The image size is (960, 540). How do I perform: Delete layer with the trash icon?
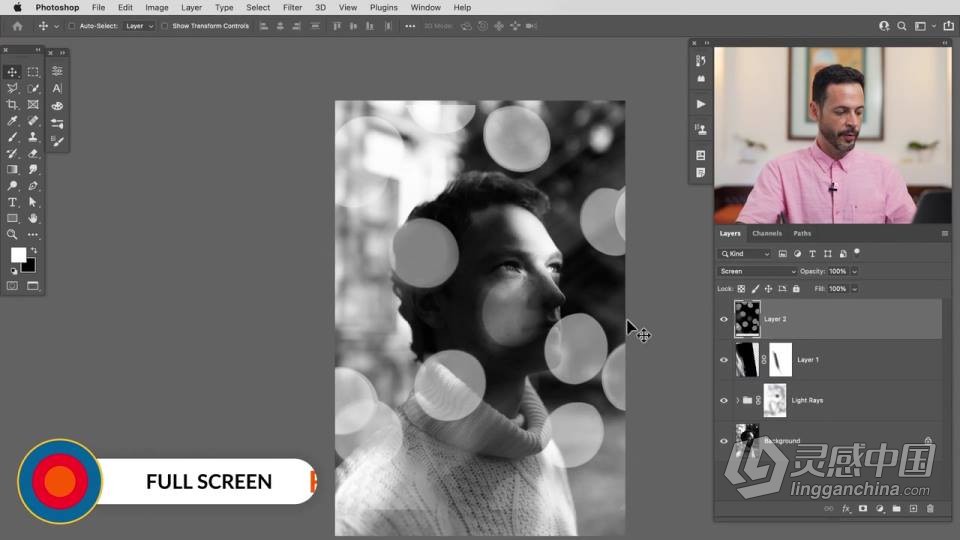930,509
